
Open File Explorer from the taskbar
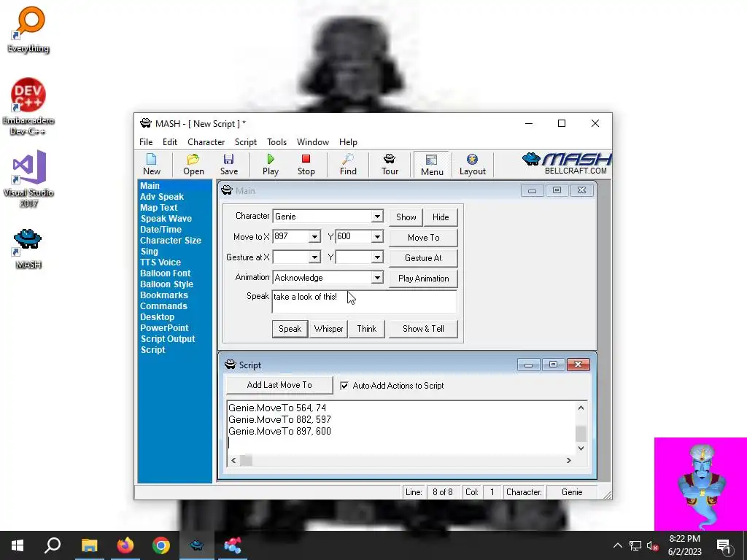89,545
